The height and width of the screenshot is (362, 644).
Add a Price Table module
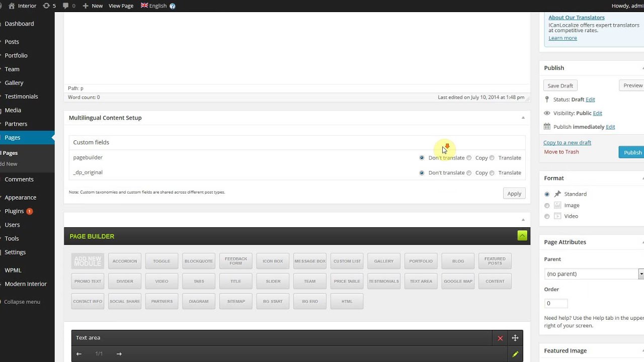click(x=347, y=281)
